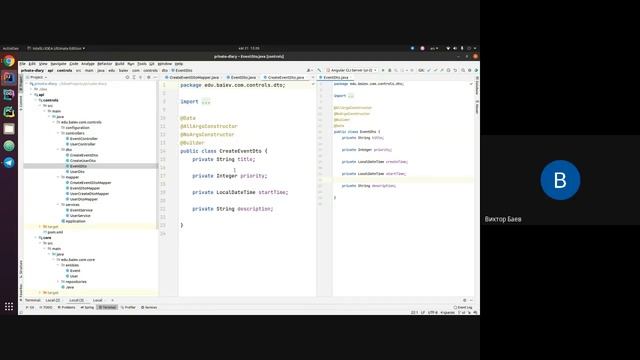This screenshot has height=360, width=640.
Task: Click Activities in Ubuntu top bar
Action: (x=11, y=48)
